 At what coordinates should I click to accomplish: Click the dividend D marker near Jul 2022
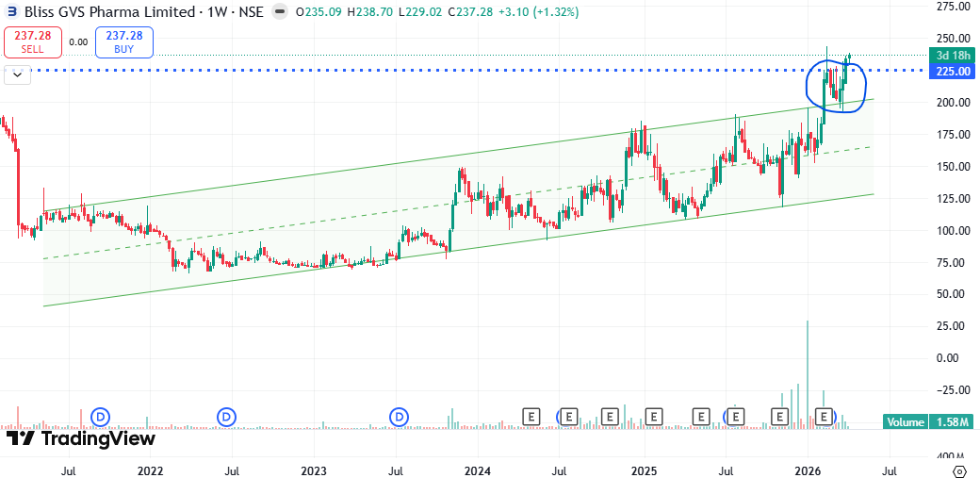225,416
